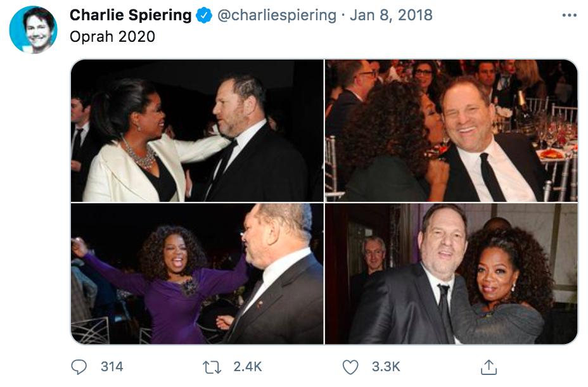Click blank area beside the share icon
This screenshot has width=588, height=387.
(539, 366)
